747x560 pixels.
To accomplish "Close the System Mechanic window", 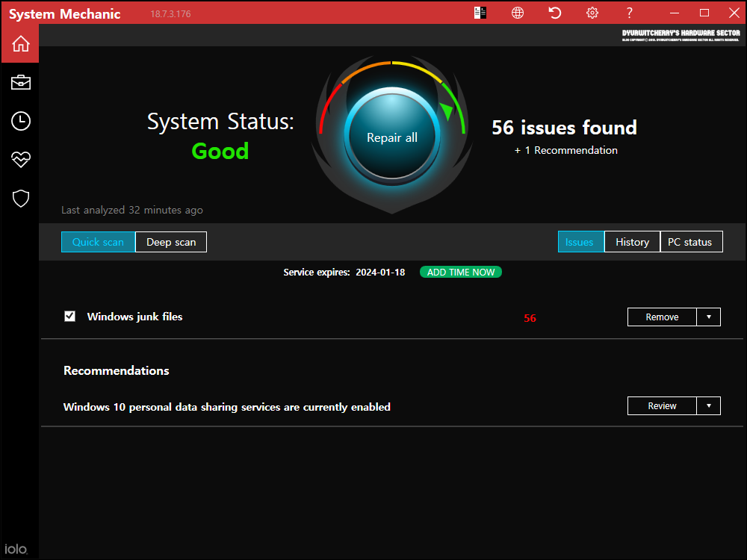I will 734,13.
